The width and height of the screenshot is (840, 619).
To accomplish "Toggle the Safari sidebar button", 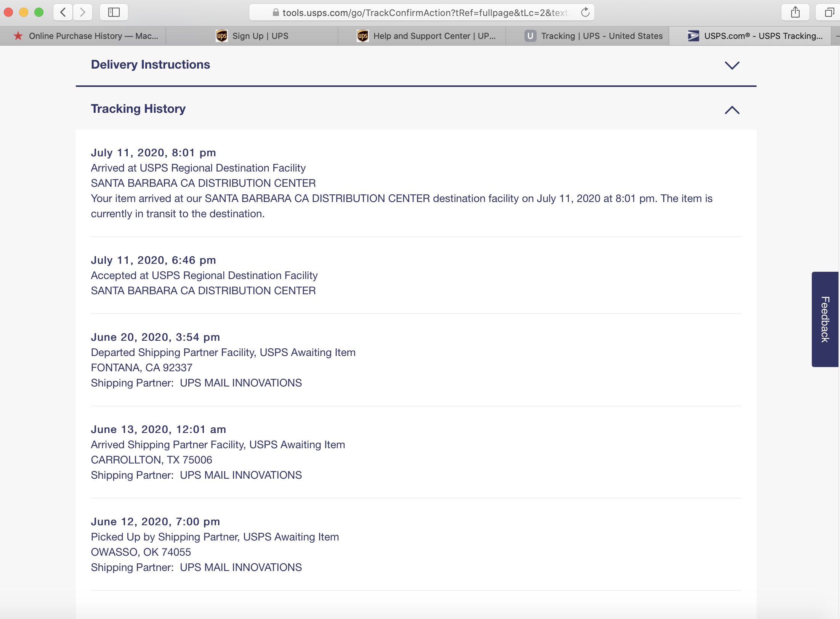I will pyautogui.click(x=114, y=12).
